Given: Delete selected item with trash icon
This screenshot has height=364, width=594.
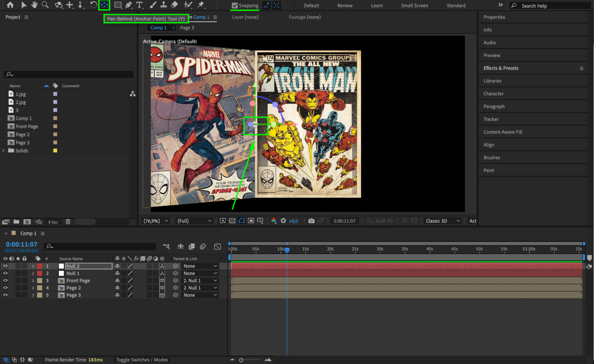Looking at the screenshot, I should 68,221.
